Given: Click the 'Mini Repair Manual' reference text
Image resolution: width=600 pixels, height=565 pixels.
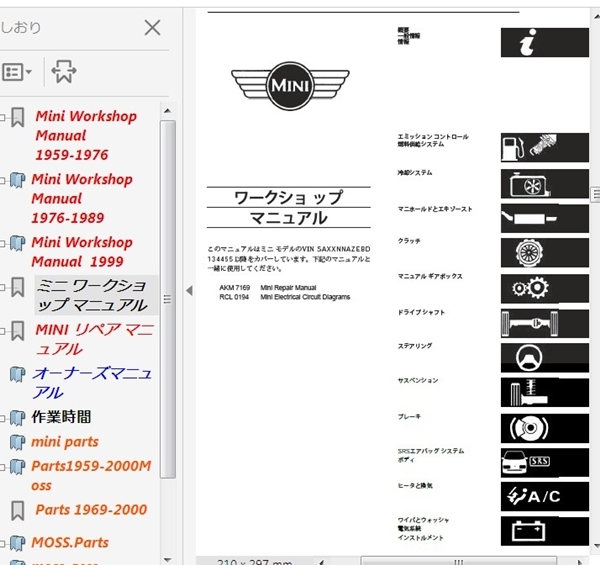Looking at the screenshot, I should (288, 288).
